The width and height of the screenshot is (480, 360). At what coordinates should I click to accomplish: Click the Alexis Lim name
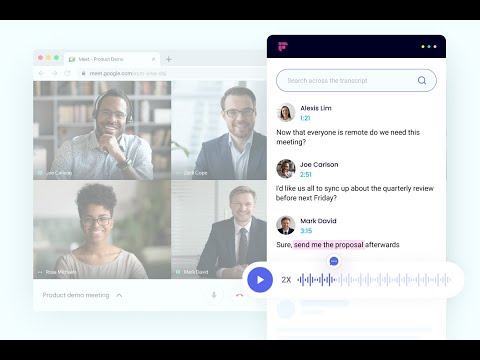(316, 108)
